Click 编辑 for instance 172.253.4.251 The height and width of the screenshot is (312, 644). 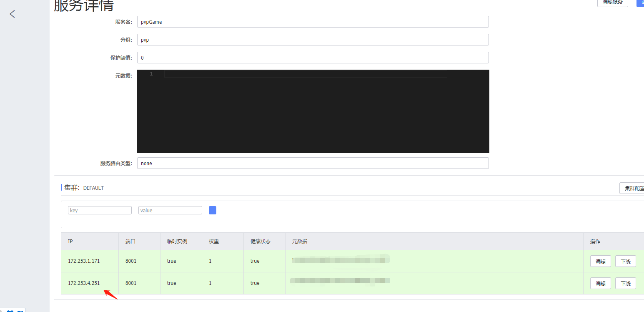point(601,283)
